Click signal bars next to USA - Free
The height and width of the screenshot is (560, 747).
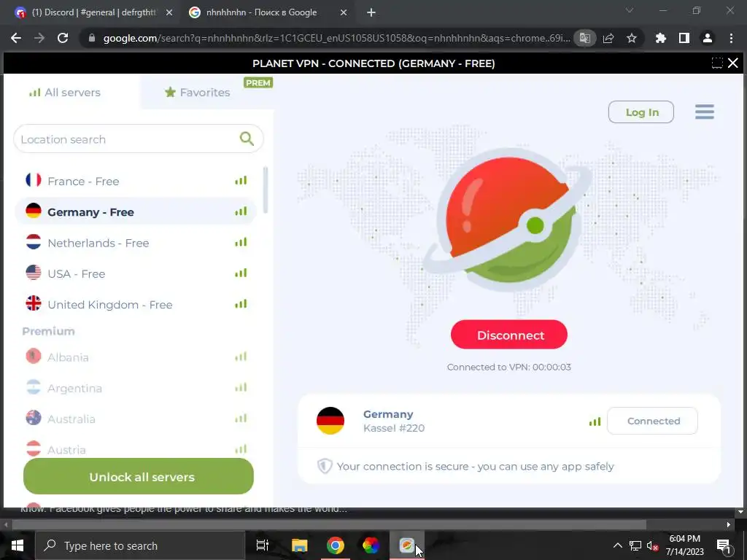[x=241, y=273]
